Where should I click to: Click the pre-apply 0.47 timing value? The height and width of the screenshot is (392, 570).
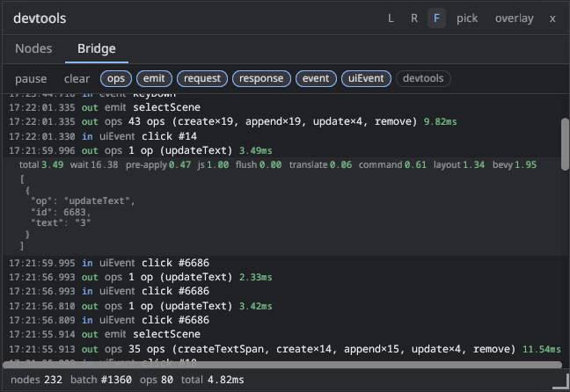pyautogui.click(x=158, y=165)
